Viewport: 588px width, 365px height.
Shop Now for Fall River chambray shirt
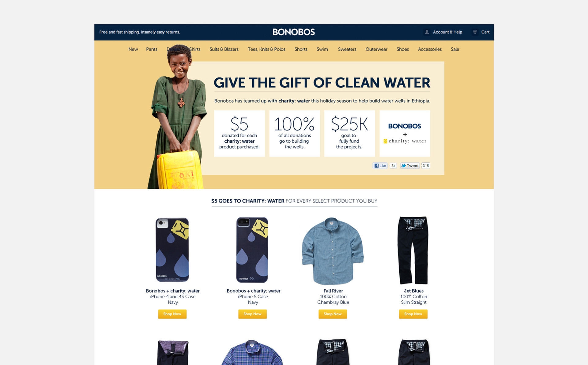coord(333,314)
